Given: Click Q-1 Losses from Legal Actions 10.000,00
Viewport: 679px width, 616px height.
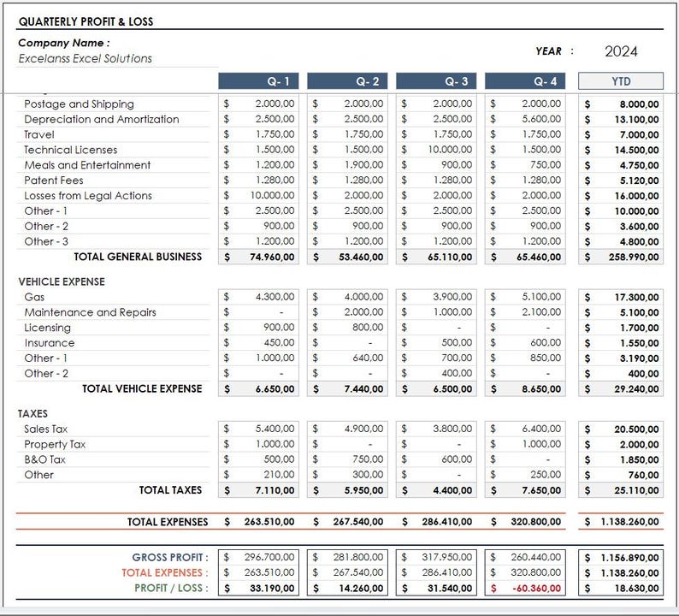Looking at the screenshot, I should tap(272, 195).
